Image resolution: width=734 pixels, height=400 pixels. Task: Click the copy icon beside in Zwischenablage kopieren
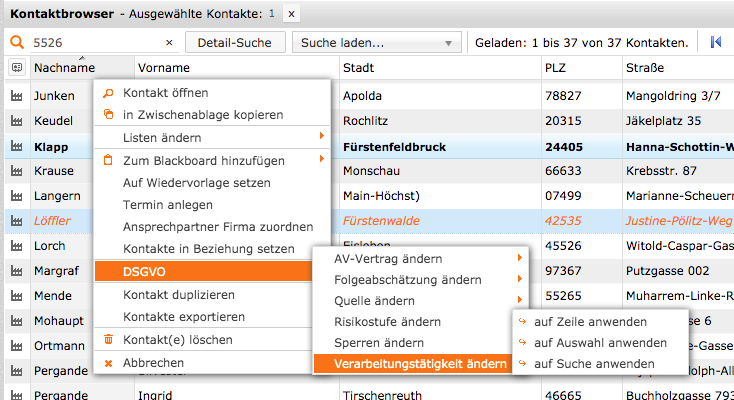click(108, 114)
